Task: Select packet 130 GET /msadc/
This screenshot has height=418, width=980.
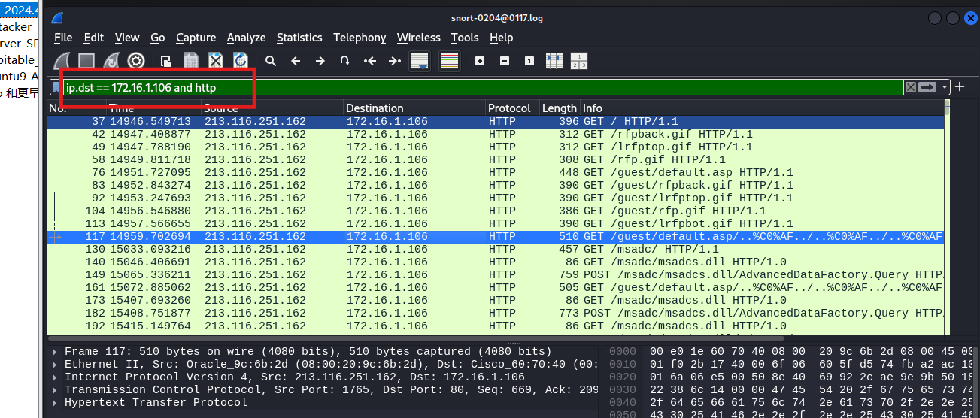Action: point(495,249)
